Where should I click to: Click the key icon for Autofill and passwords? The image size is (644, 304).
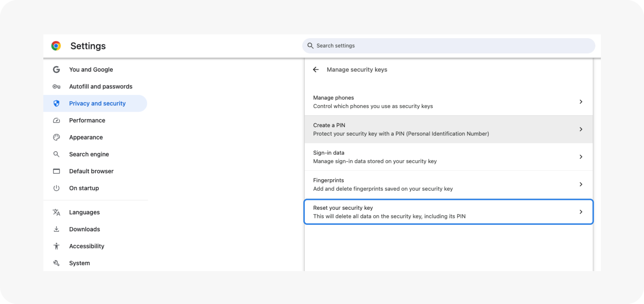[57, 86]
